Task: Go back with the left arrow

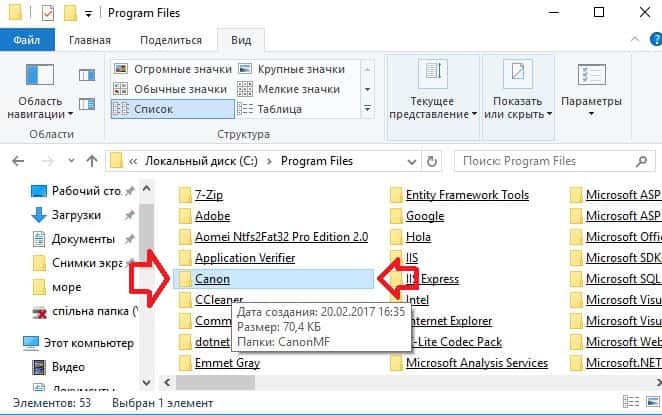Action: click(x=18, y=161)
